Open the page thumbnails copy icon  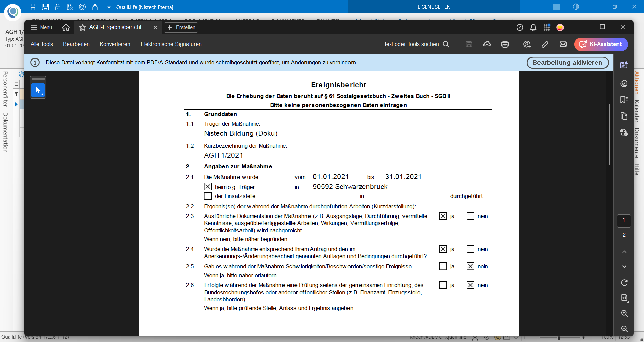[x=624, y=116]
